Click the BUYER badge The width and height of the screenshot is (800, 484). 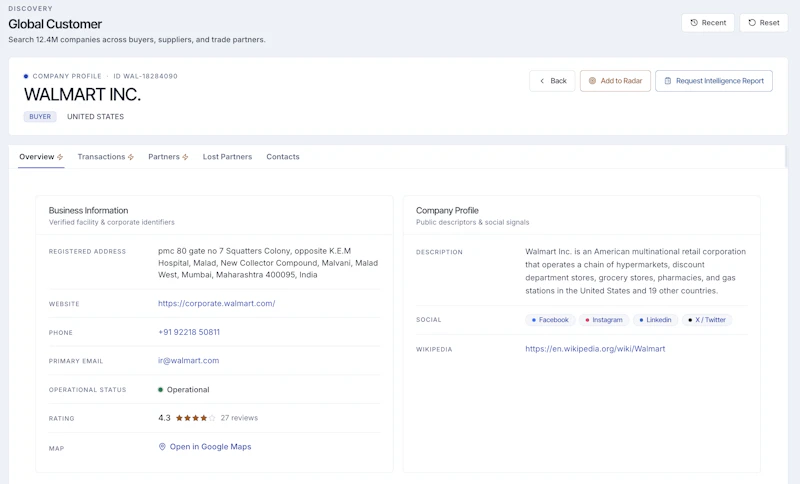point(40,117)
